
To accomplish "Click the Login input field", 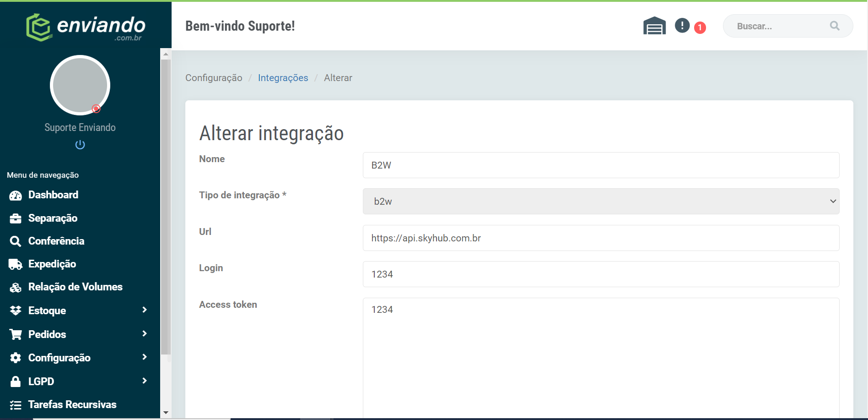I will pyautogui.click(x=601, y=274).
